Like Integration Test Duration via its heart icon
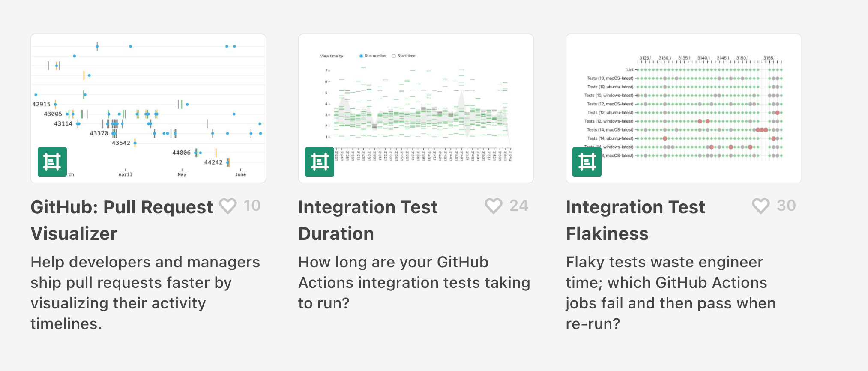Screen dimensions: 868x371 tap(494, 206)
